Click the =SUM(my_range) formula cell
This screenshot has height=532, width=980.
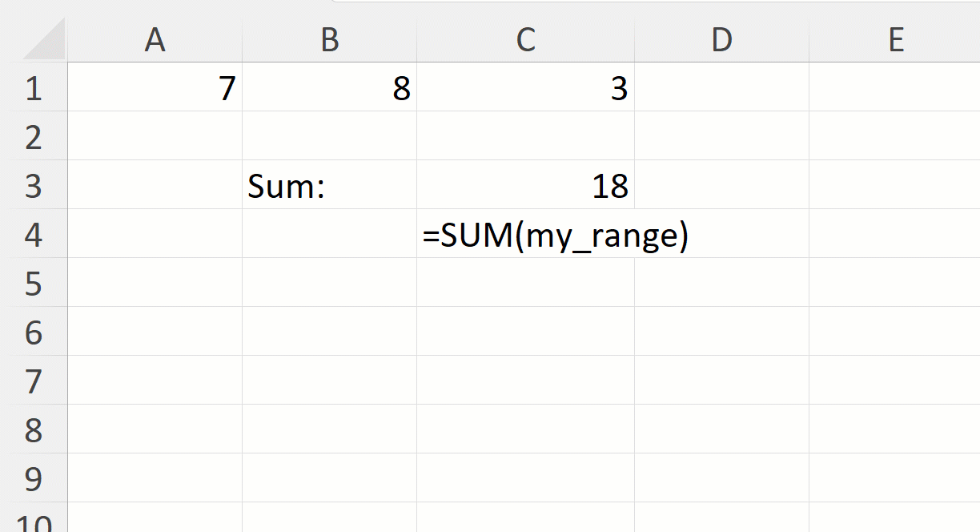pyautogui.click(x=525, y=235)
